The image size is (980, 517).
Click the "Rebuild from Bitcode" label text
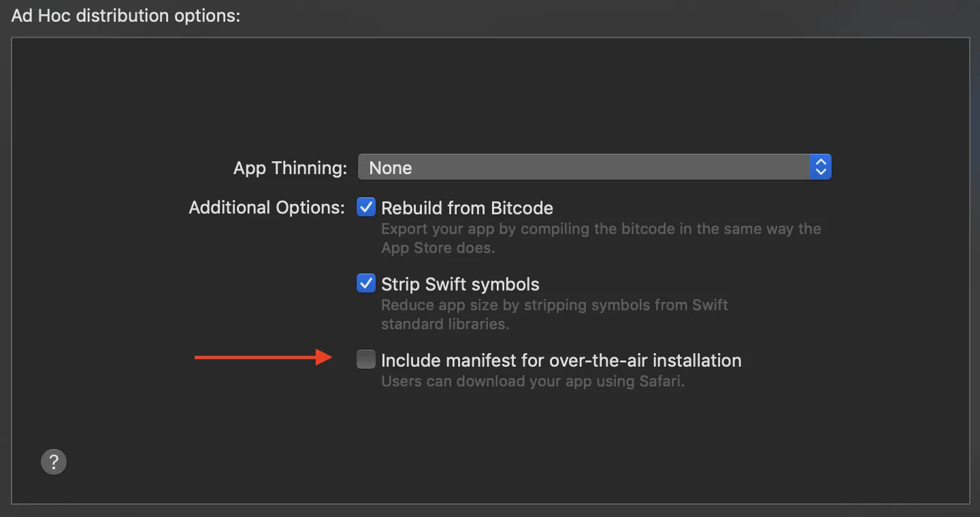point(467,208)
